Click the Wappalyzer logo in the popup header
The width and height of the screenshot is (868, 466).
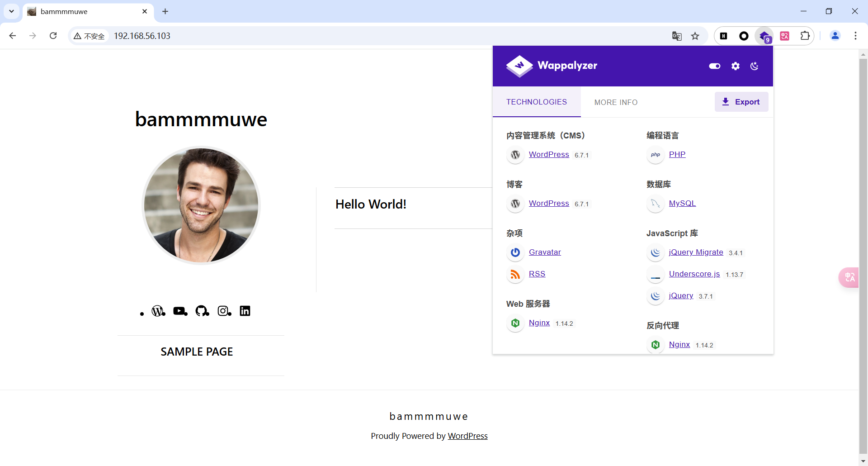point(552,66)
